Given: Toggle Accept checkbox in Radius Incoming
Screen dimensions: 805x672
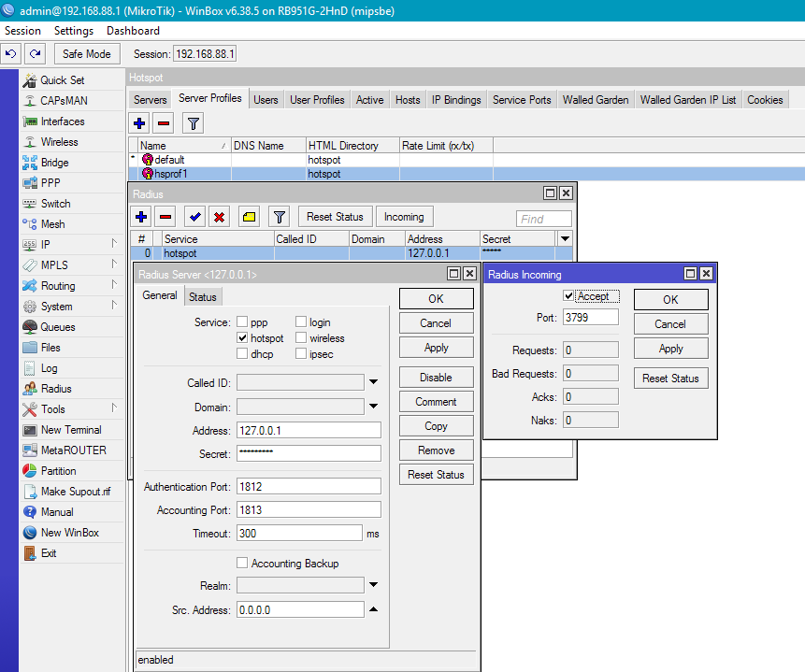Looking at the screenshot, I should 568,295.
